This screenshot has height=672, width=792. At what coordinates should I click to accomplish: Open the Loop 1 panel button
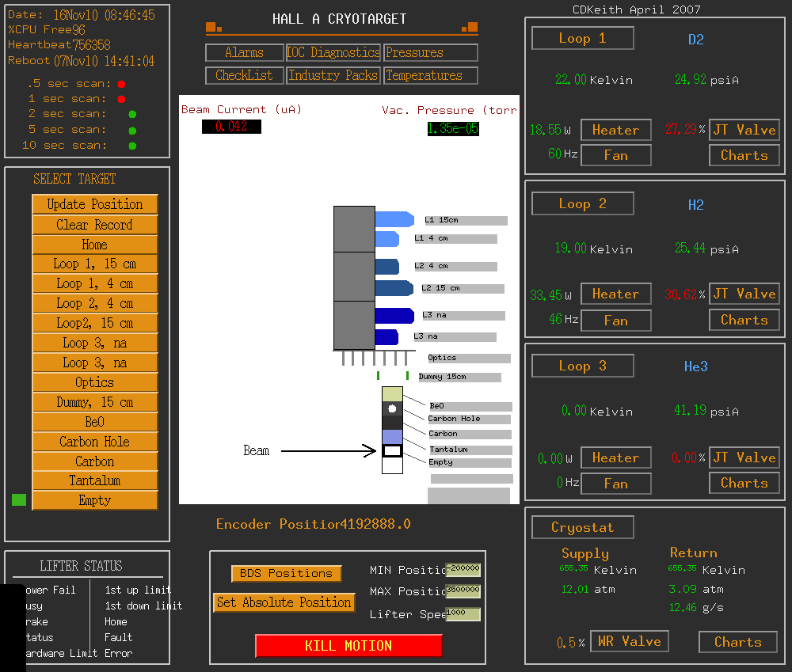[582, 38]
